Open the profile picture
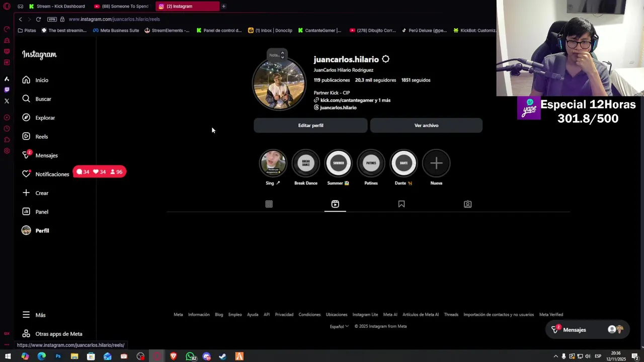The height and width of the screenshot is (362, 644). click(x=279, y=84)
